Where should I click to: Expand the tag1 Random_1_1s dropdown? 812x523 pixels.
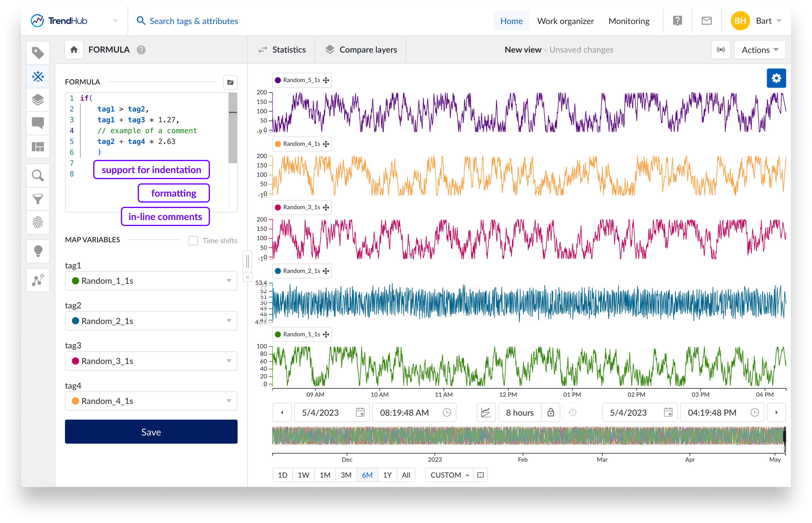pos(151,280)
